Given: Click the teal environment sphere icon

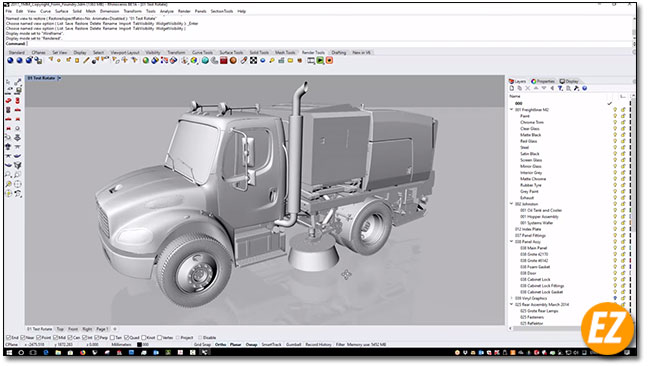Looking at the screenshot, I should [205, 61].
